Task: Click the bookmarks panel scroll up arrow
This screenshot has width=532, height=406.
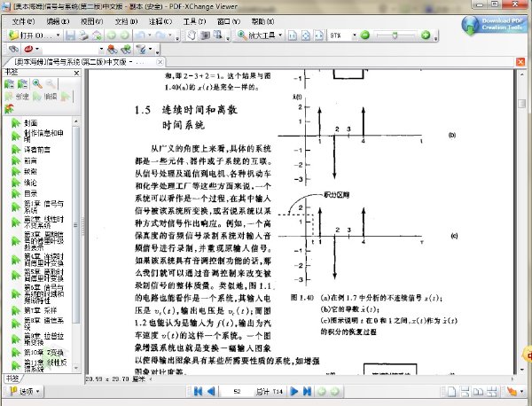Action: point(76,121)
